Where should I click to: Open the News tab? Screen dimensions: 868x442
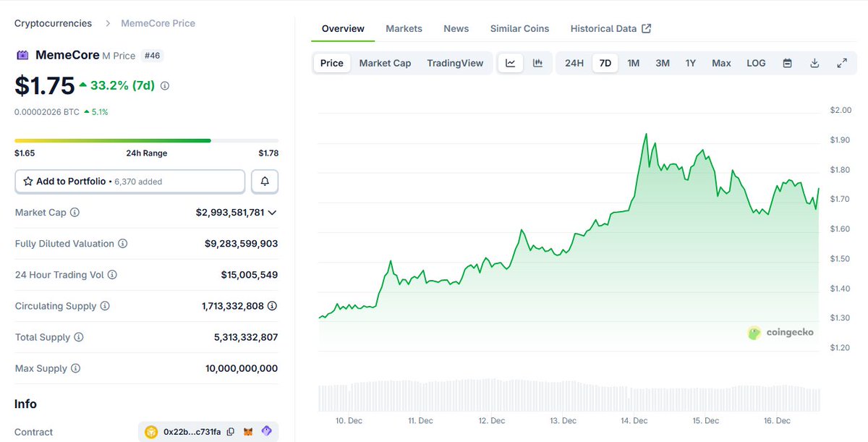(x=456, y=28)
